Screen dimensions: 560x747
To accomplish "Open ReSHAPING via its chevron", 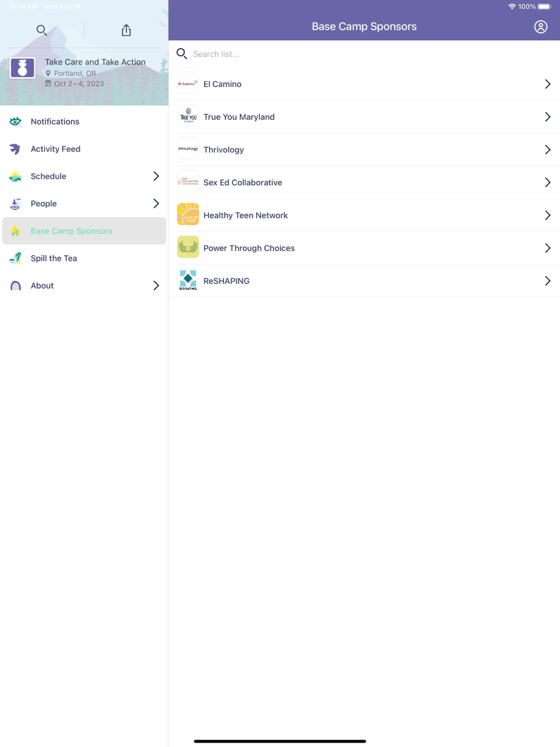I will tap(548, 281).
